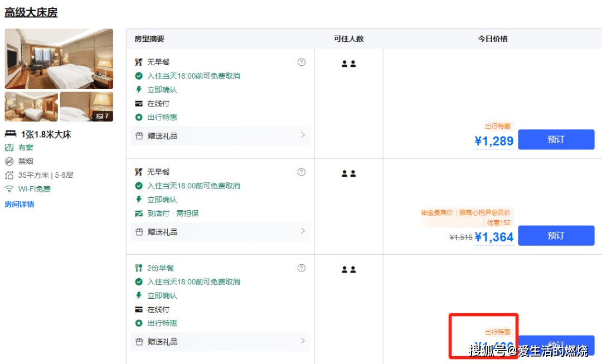Click 高级大床房 room title
Image resolution: width=602 pixels, height=364 pixels.
tap(31, 12)
